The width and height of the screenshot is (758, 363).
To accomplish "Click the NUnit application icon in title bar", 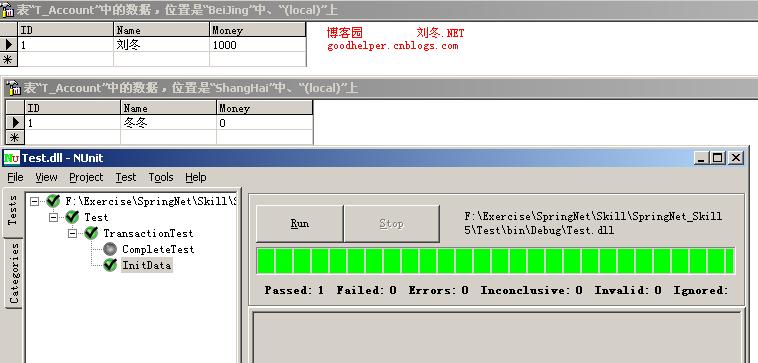I will (12, 158).
